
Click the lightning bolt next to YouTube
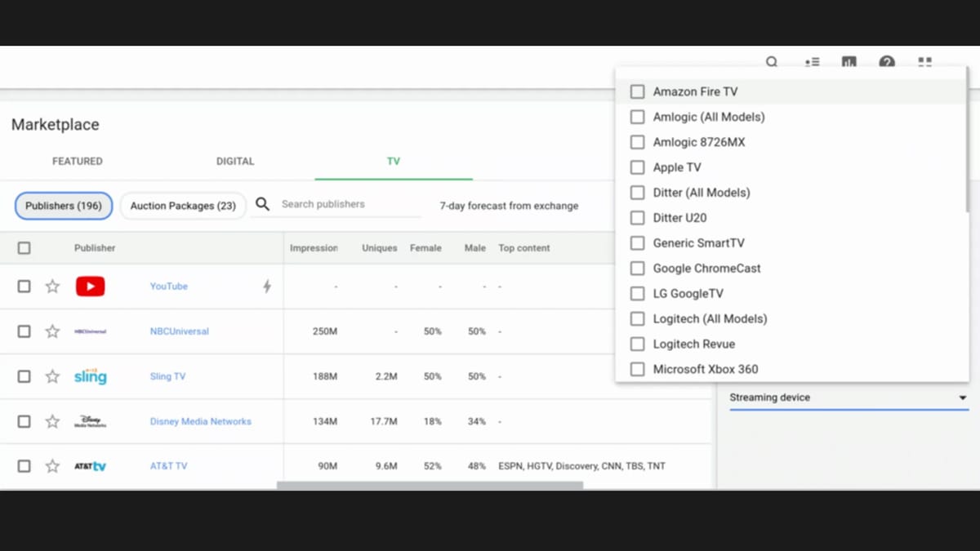tap(267, 286)
